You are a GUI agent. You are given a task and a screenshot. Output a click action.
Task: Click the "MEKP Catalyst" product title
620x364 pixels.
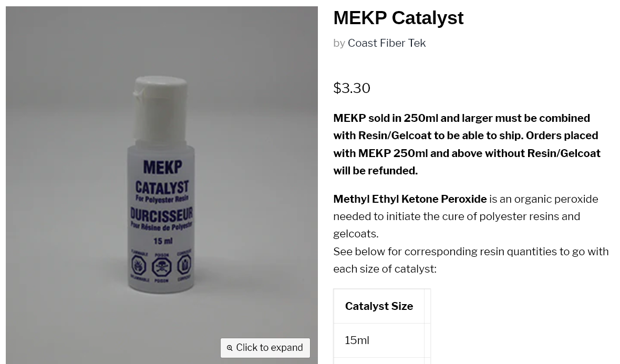click(398, 18)
